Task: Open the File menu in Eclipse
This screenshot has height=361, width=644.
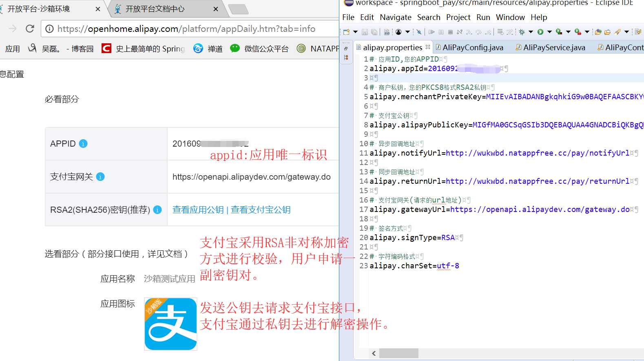Action: point(348,17)
